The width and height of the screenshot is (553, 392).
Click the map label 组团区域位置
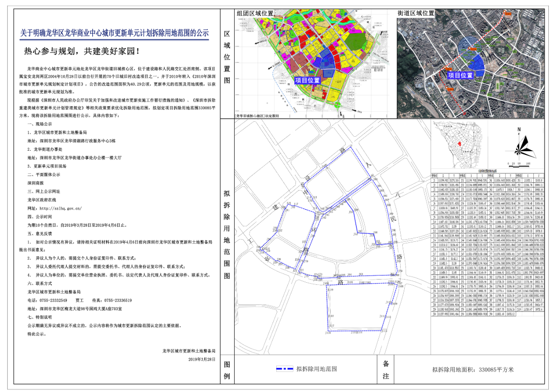pyautogui.click(x=255, y=13)
